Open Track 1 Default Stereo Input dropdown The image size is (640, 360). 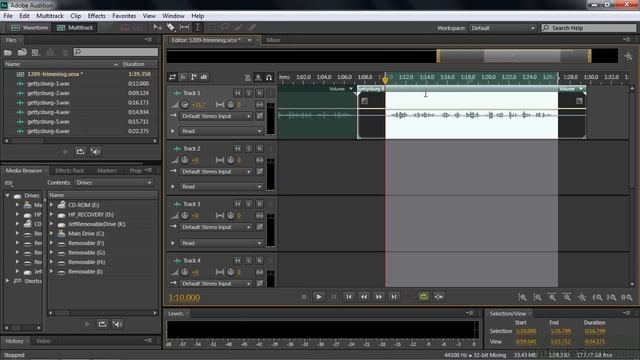tap(216, 116)
